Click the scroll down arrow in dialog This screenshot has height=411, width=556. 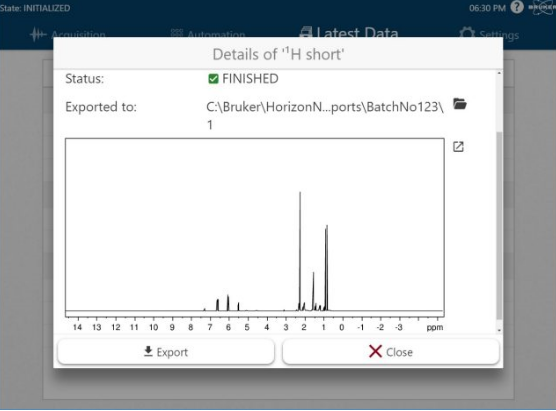tap(499, 330)
